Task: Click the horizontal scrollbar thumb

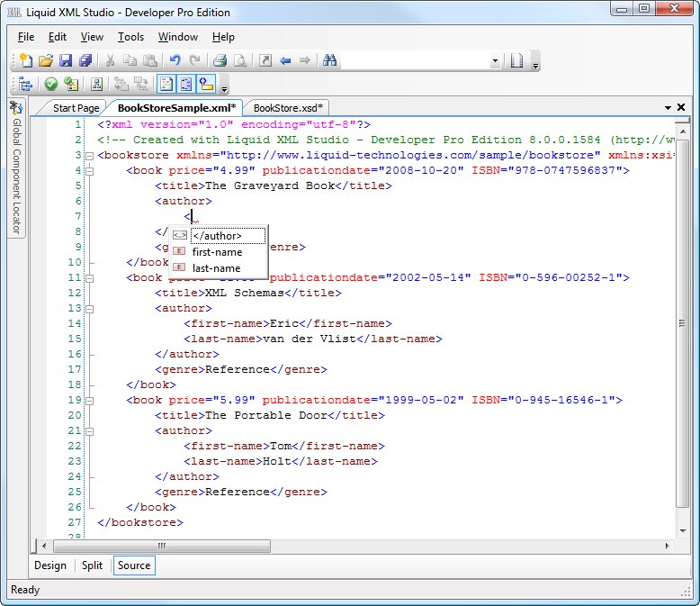Action: pyautogui.click(x=162, y=546)
